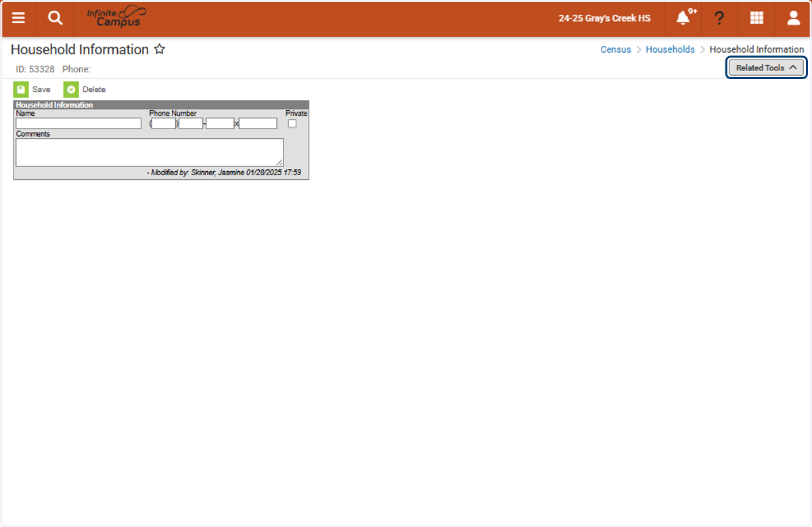Change the 24-25 Gray's Creek HS context
The width and height of the screenshot is (812, 527).
(x=604, y=18)
